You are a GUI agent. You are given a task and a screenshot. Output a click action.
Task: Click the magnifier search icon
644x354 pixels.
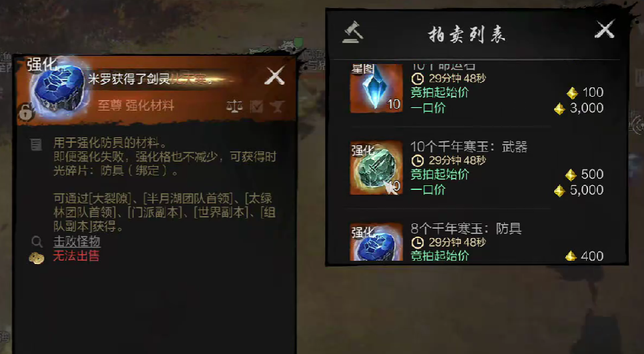tap(37, 242)
